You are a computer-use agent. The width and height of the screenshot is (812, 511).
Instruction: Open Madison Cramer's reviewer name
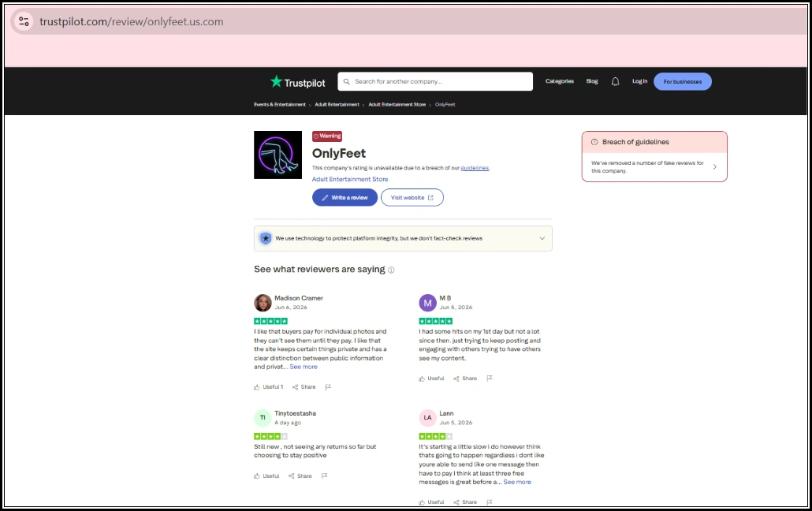(x=299, y=299)
